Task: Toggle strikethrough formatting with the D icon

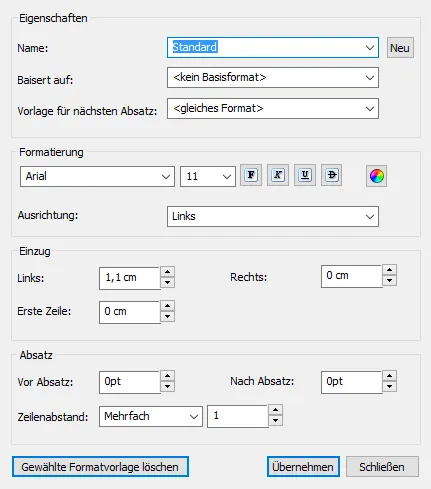Action: coord(332,175)
